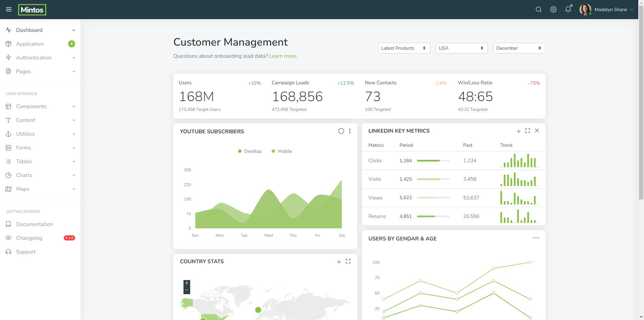Click the Documentation book icon
The image size is (644, 320).
9,224
